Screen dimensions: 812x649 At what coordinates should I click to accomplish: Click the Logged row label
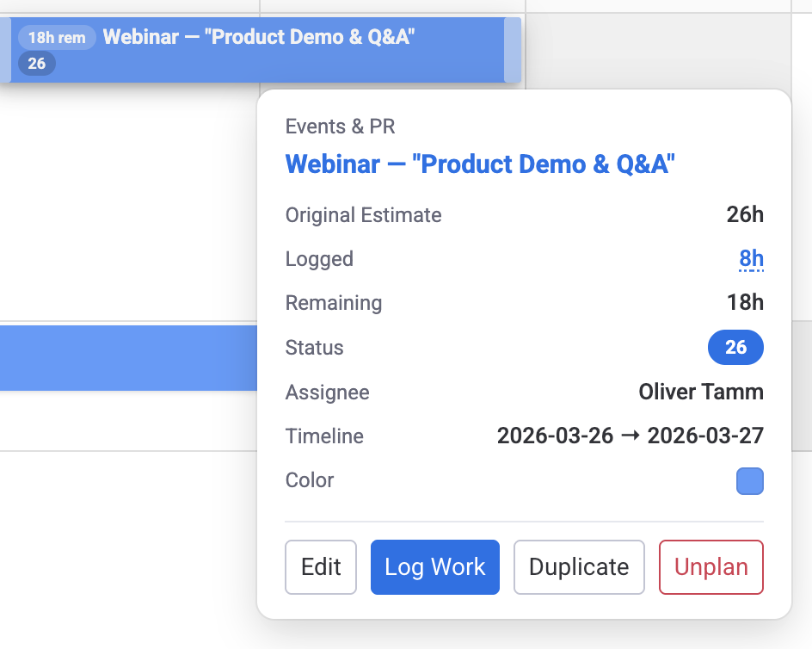pyautogui.click(x=319, y=258)
